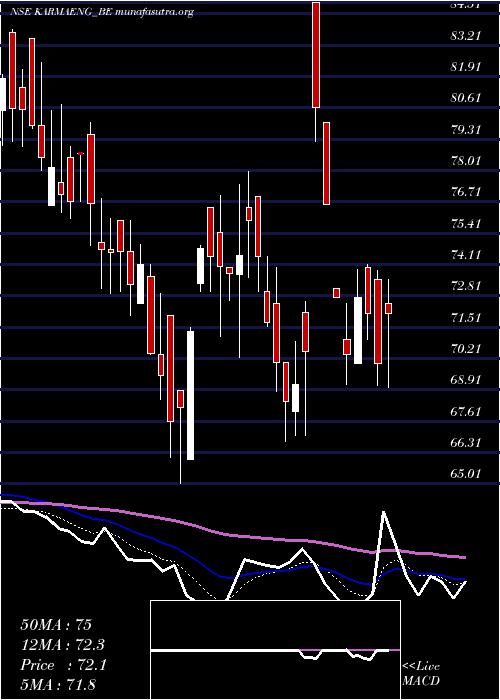
Task: Click the NSE KARMAENG_BE munafasutra.org title
Action: click(x=102, y=12)
